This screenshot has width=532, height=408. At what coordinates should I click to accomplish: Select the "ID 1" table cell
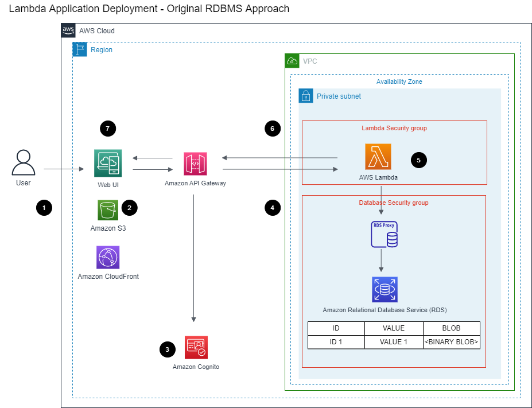[x=336, y=342]
